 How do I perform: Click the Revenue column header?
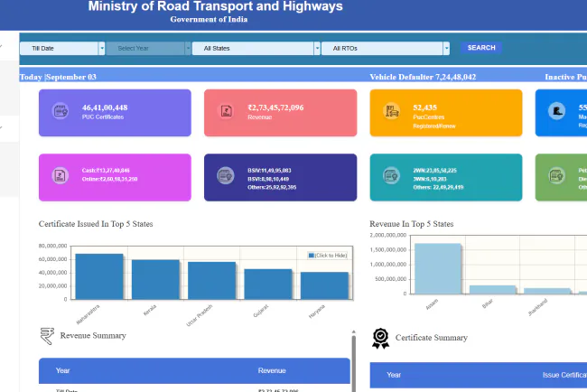(272, 370)
